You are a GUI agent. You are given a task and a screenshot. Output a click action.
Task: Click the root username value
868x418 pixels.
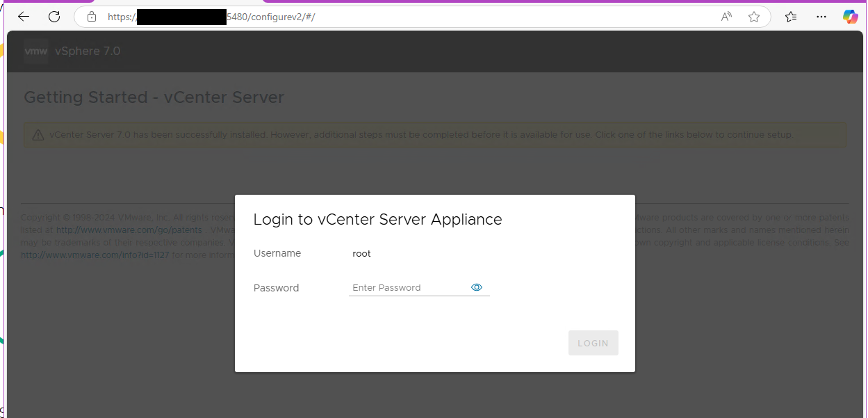click(x=362, y=253)
